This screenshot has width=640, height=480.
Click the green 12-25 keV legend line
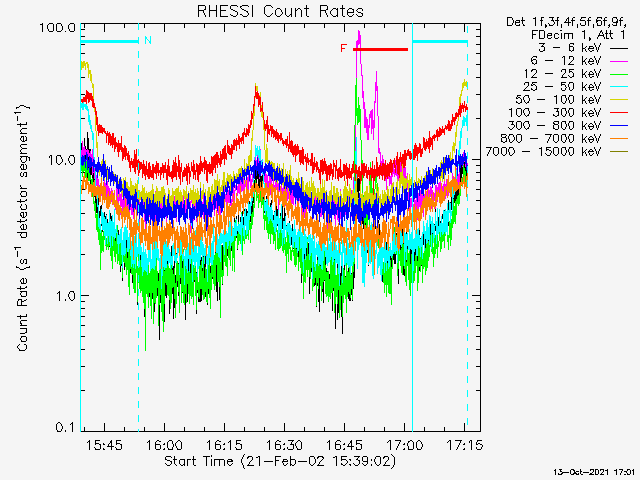coord(619,75)
